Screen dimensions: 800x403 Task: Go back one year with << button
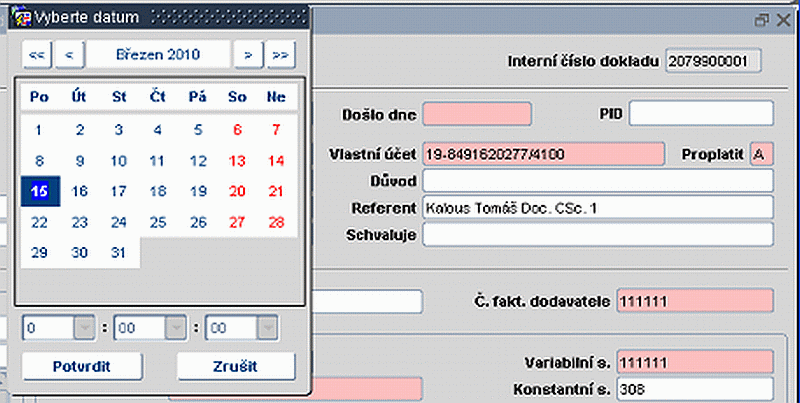click(37, 55)
